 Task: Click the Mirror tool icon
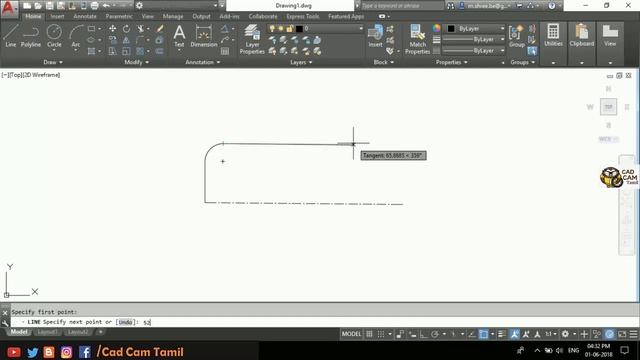pyautogui.click(x=126, y=40)
